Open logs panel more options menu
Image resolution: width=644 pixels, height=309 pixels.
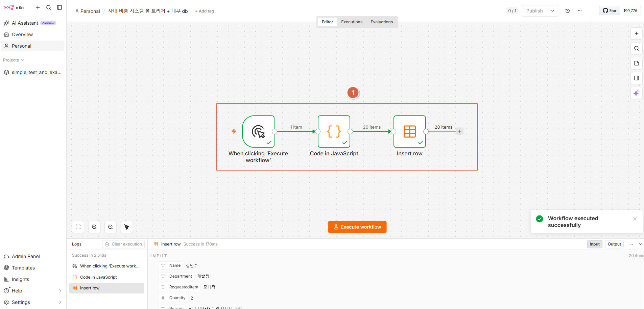(x=631, y=244)
